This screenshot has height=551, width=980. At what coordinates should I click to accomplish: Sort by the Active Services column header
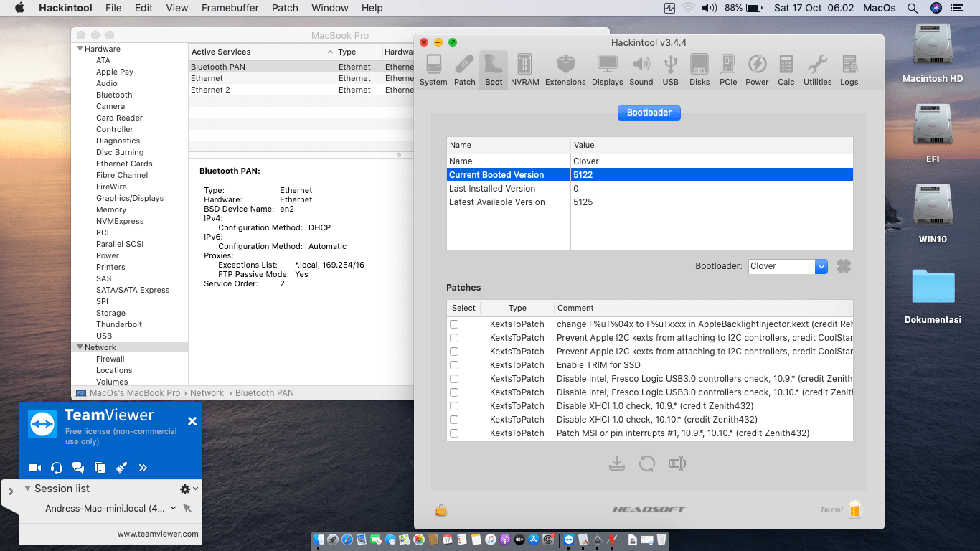(262, 52)
